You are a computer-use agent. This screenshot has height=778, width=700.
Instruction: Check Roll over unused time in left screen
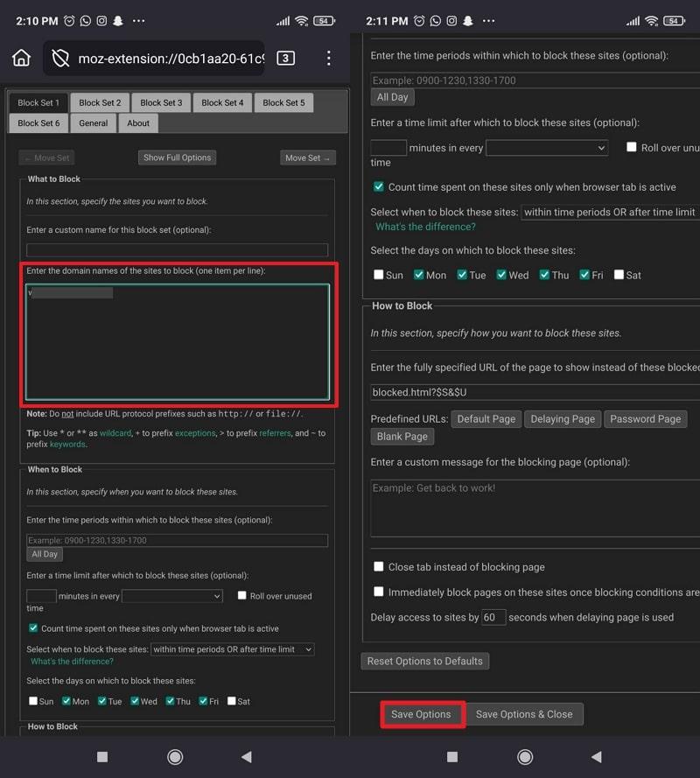click(242, 596)
